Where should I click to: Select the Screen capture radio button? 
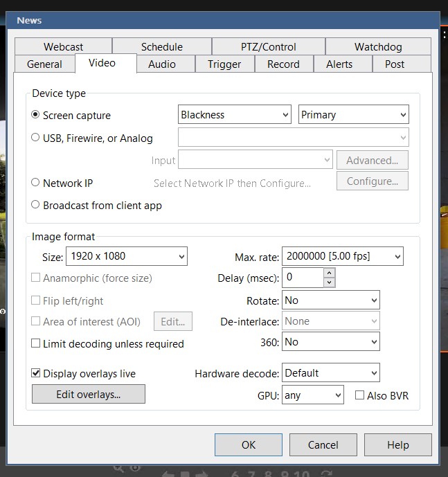pos(35,115)
